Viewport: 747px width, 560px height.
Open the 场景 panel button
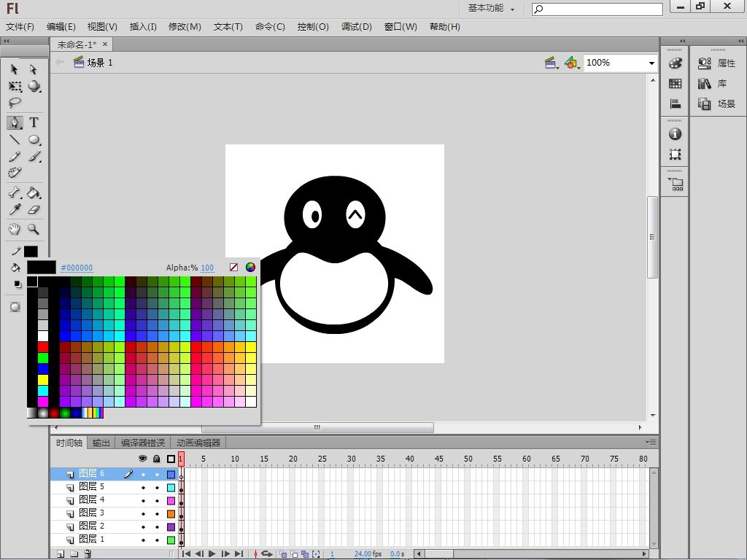point(717,104)
